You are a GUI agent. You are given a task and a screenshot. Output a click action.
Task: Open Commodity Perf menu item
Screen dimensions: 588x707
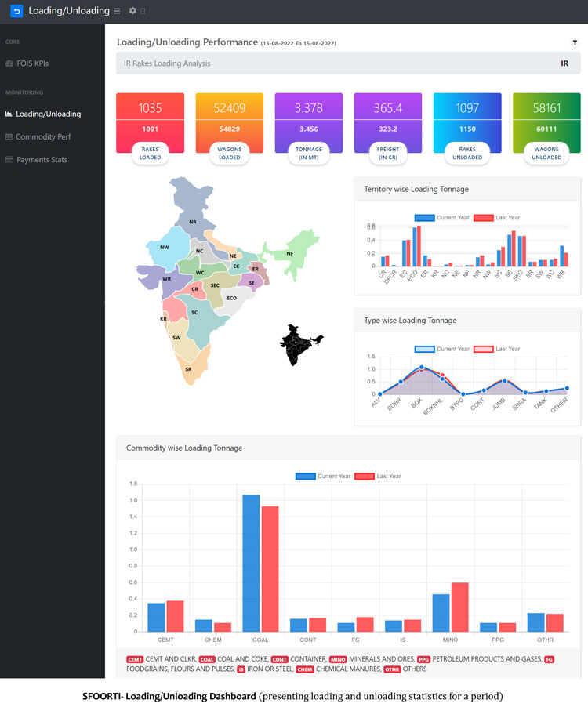pos(43,136)
